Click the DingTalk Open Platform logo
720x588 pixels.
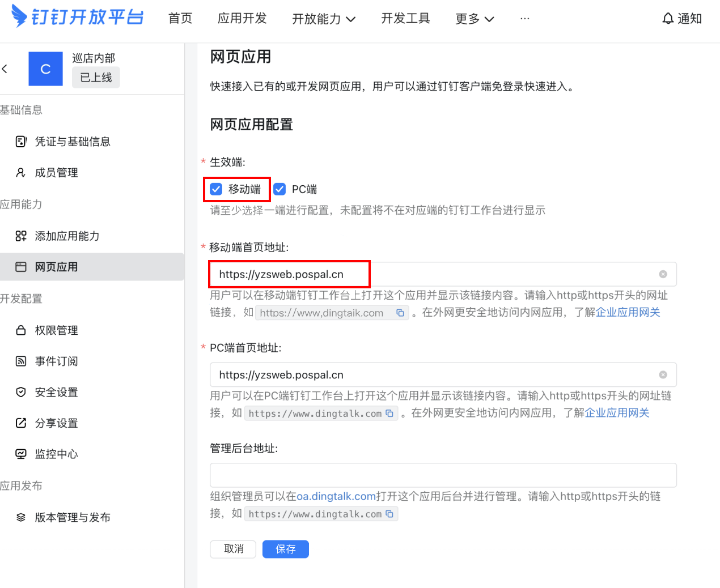(x=78, y=17)
